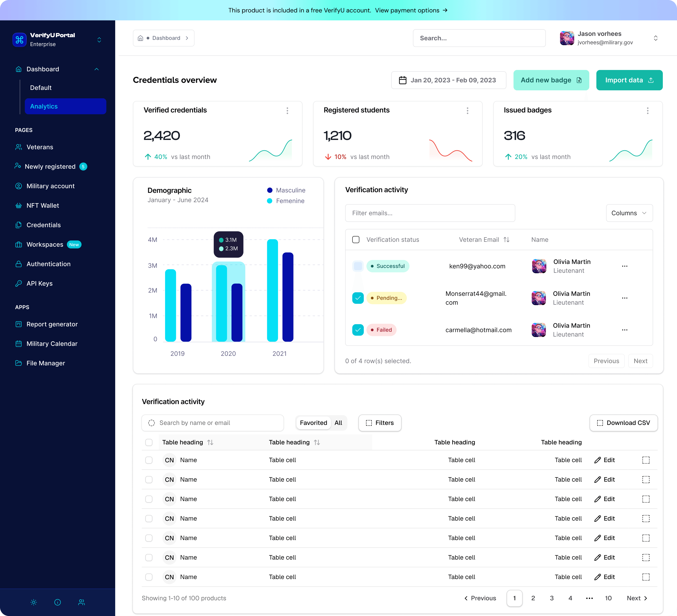Switch to the Analytics dashboard view
The height and width of the screenshot is (616, 677).
44,106
